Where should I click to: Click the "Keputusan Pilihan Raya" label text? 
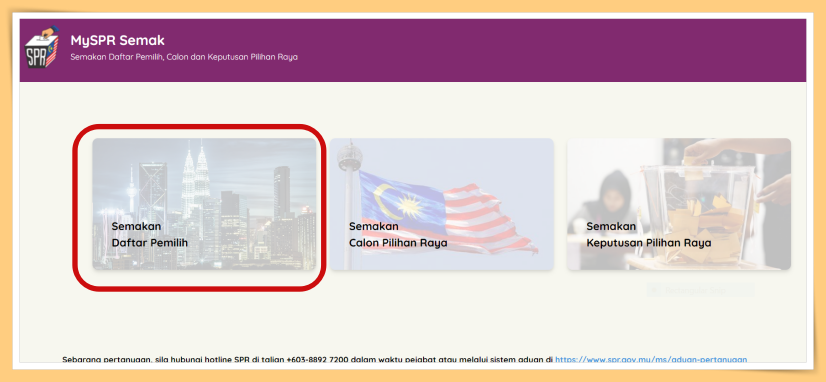tap(649, 243)
